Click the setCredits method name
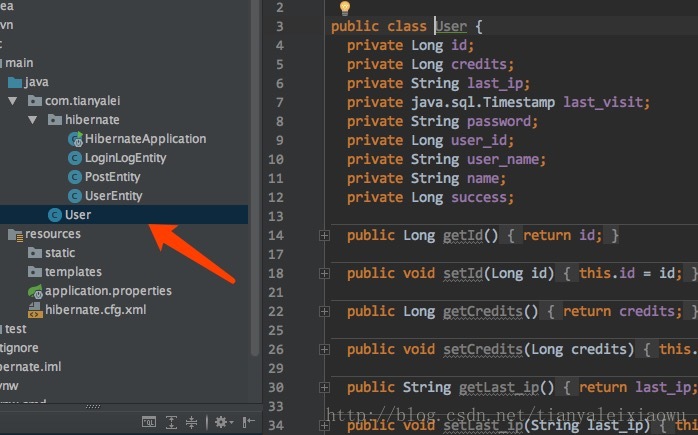This screenshot has height=435, width=698. coord(483,349)
